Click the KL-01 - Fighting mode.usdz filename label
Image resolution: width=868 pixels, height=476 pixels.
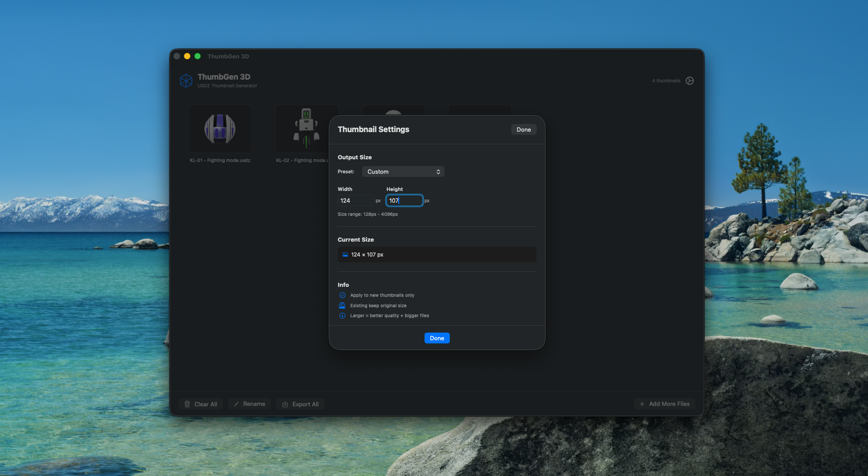[x=220, y=161]
